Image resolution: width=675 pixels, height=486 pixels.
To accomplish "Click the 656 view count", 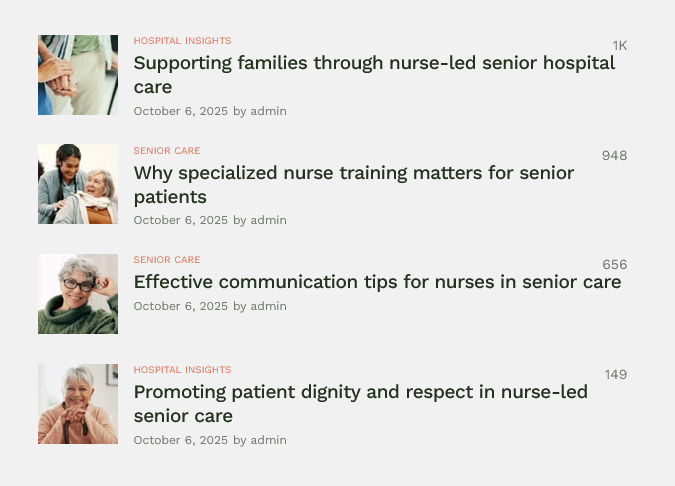I will pyautogui.click(x=614, y=265).
